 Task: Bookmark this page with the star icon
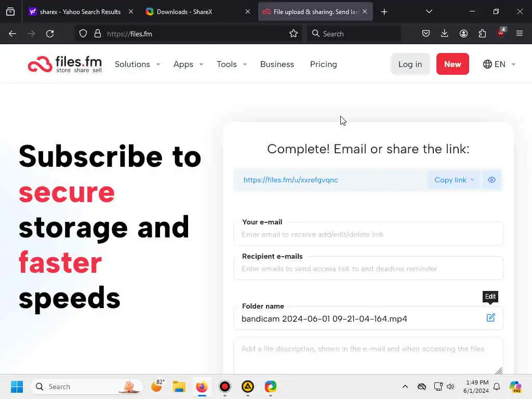[294, 34]
